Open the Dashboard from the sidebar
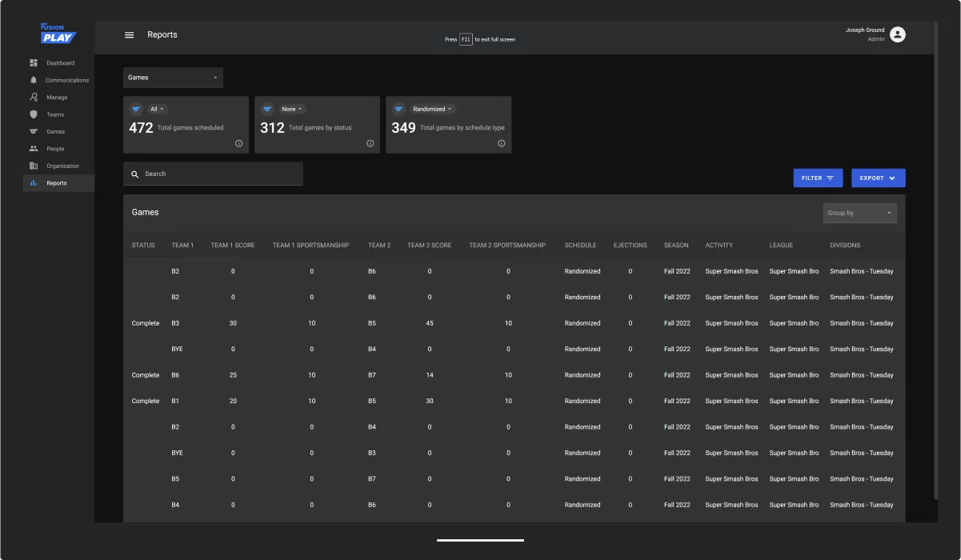The image size is (961, 560). [61, 62]
